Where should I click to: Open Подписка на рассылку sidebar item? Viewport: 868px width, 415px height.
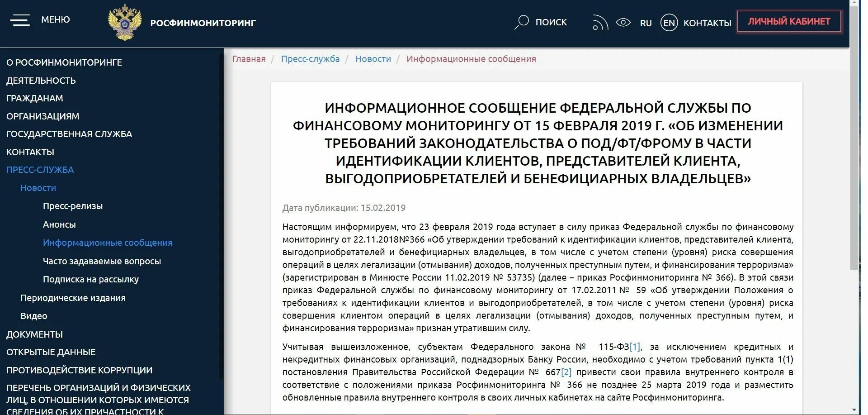click(91, 279)
